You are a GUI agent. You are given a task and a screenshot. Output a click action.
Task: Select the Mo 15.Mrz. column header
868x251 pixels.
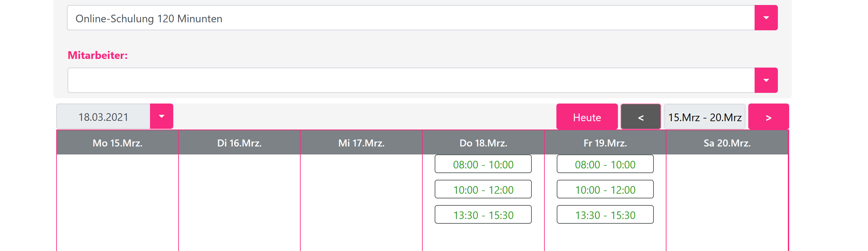pos(117,143)
